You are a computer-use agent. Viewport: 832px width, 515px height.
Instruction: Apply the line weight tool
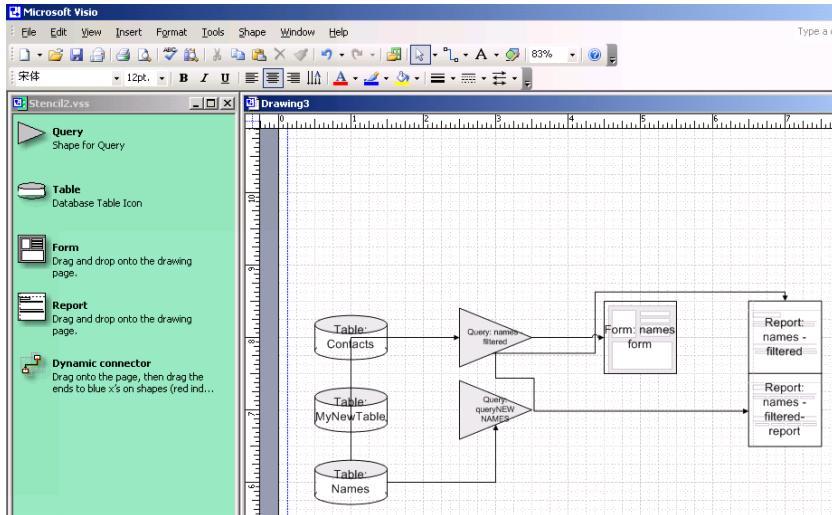[438, 78]
